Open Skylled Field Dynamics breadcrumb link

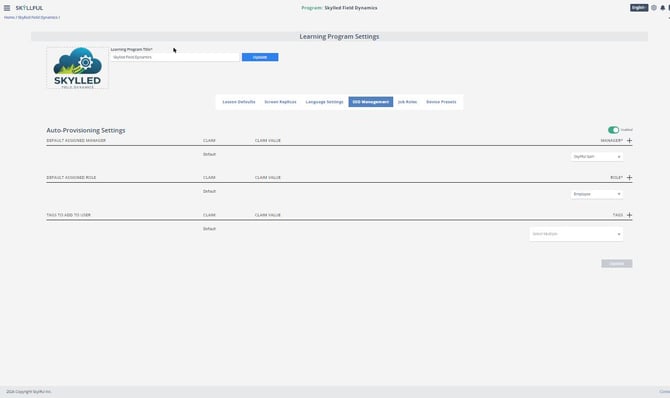click(x=38, y=18)
